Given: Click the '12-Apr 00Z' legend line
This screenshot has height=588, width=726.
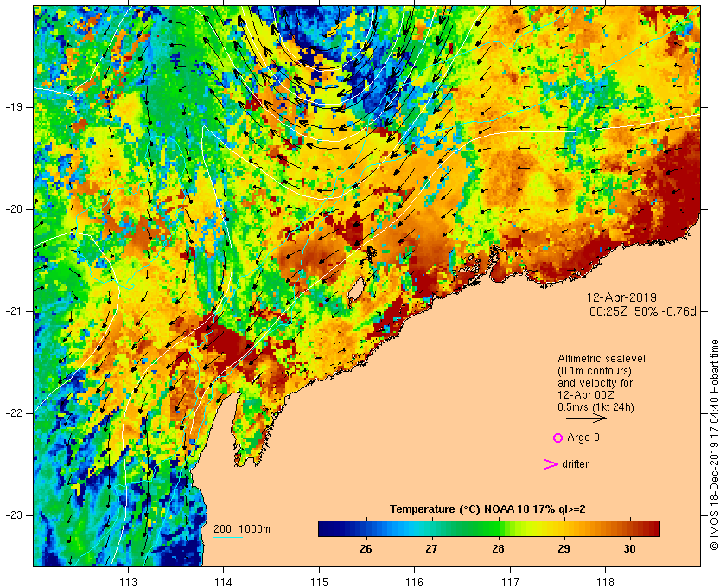Looking at the screenshot, I should click(x=585, y=395).
